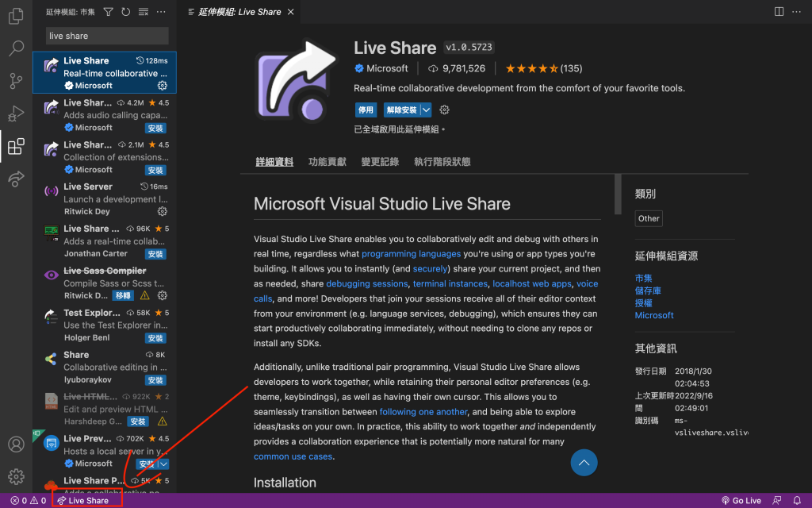
Task: Split the editor to the right
Action: pyautogui.click(x=779, y=11)
